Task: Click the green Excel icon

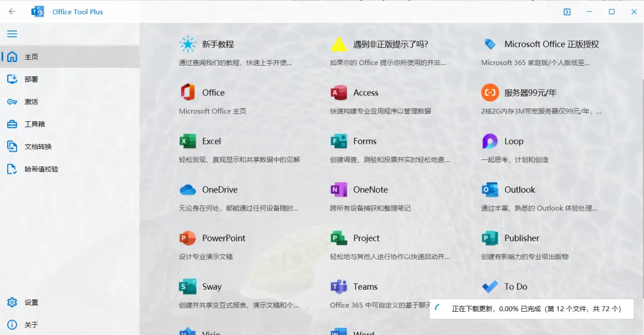Action: (188, 141)
